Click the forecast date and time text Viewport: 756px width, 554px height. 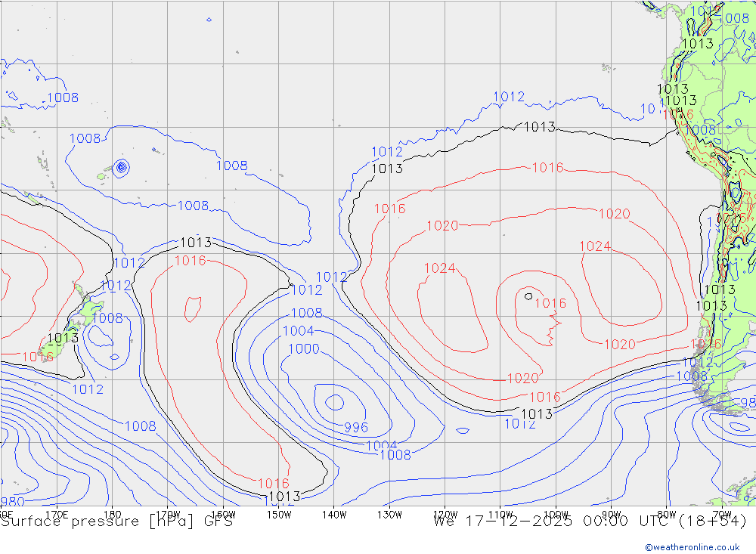click(590, 521)
